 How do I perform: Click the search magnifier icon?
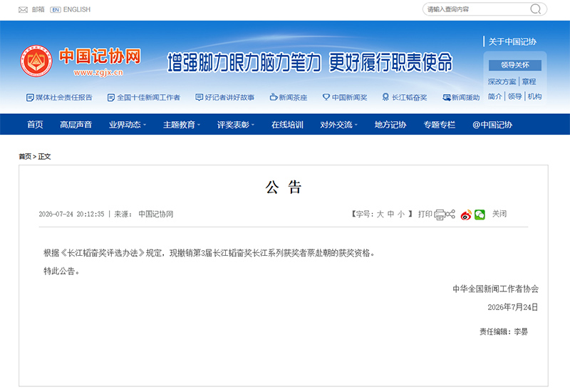pos(536,9)
